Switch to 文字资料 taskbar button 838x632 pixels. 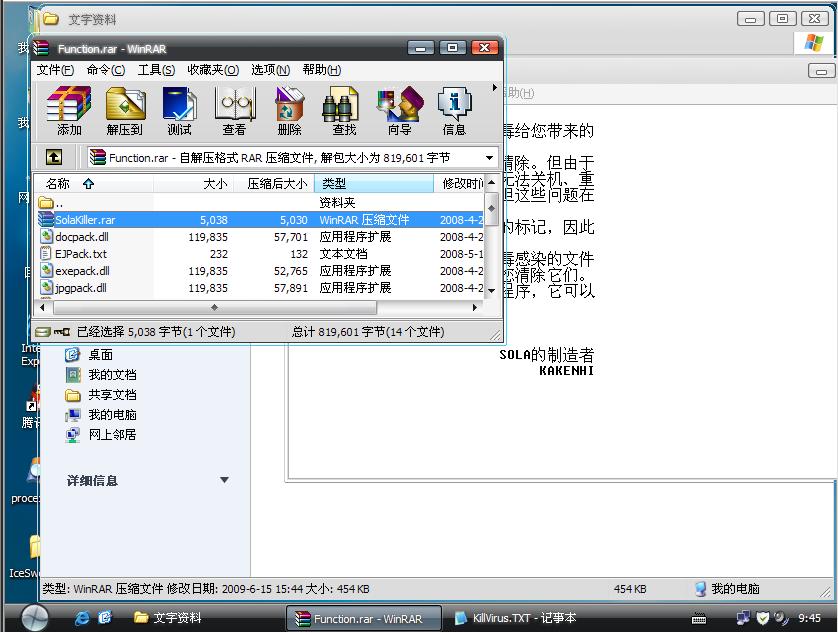[168, 618]
